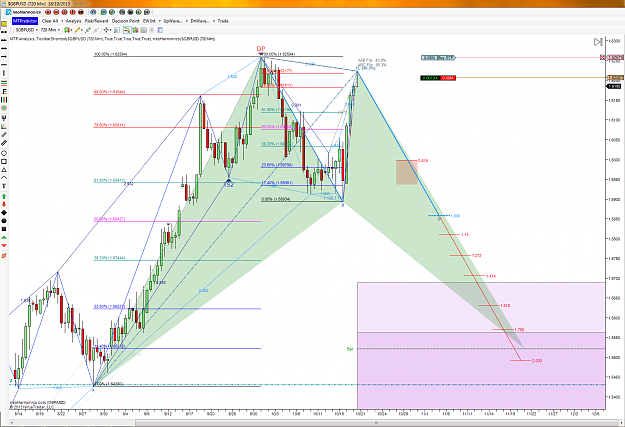Select the yellow pencil drawing tool icon

(77, 30)
